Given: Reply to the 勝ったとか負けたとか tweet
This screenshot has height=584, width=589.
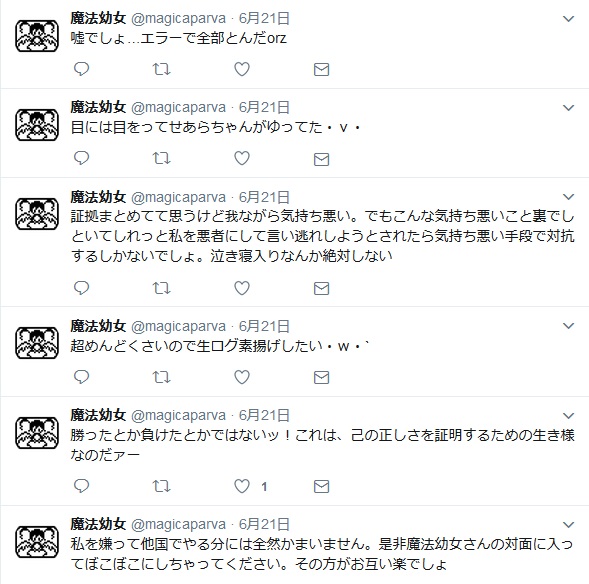Looking at the screenshot, I should (x=81, y=486).
